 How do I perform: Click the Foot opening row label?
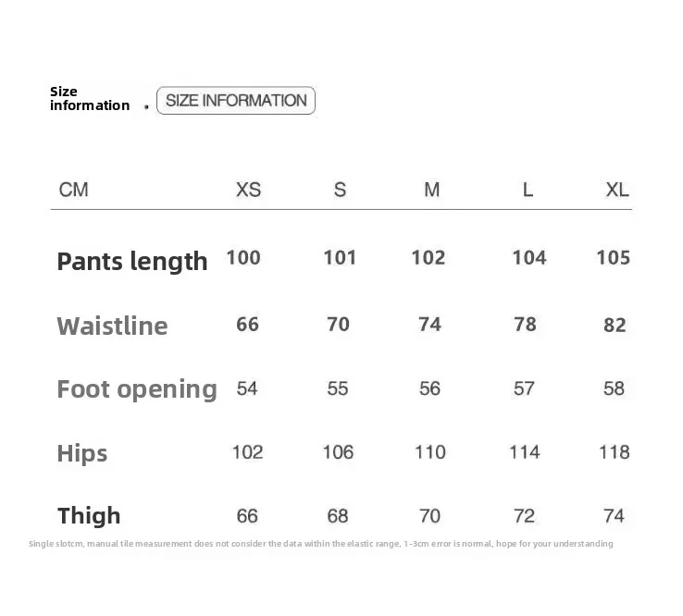[x=137, y=388]
